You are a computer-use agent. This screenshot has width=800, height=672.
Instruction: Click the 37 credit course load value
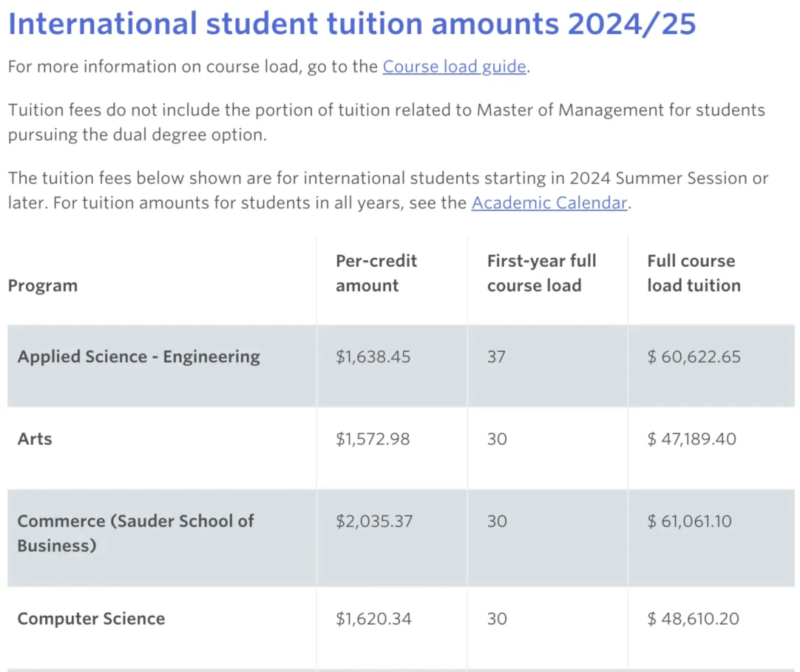pyautogui.click(x=496, y=357)
